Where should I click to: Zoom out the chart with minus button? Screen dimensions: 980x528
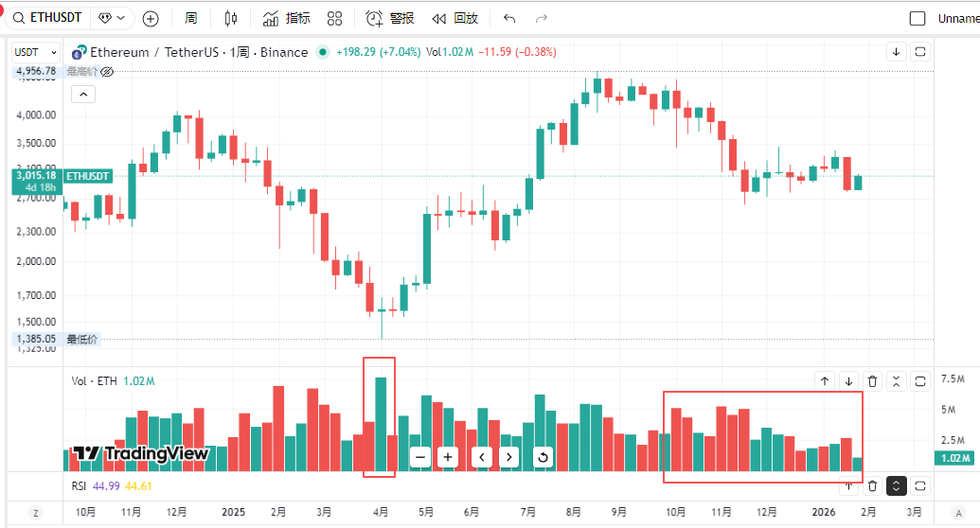(420, 457)
